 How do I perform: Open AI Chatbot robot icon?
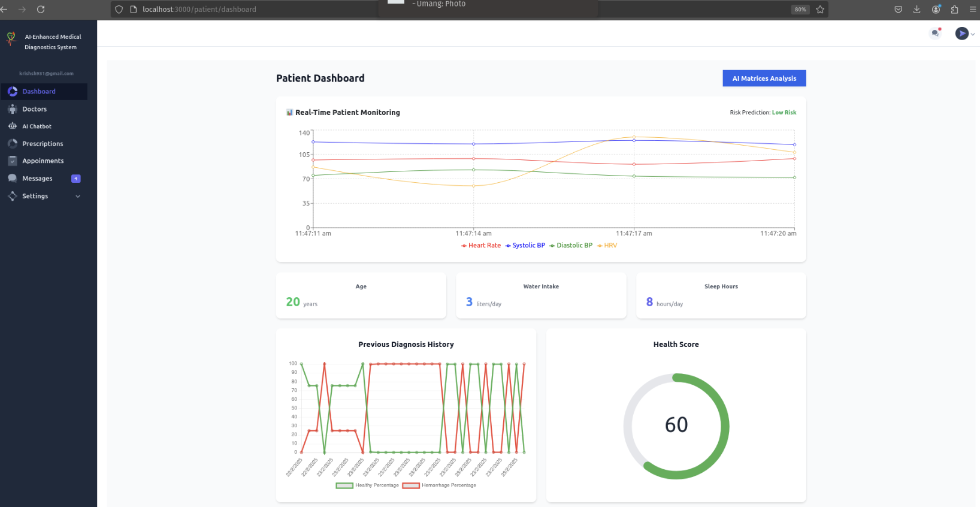click(13, 126)
